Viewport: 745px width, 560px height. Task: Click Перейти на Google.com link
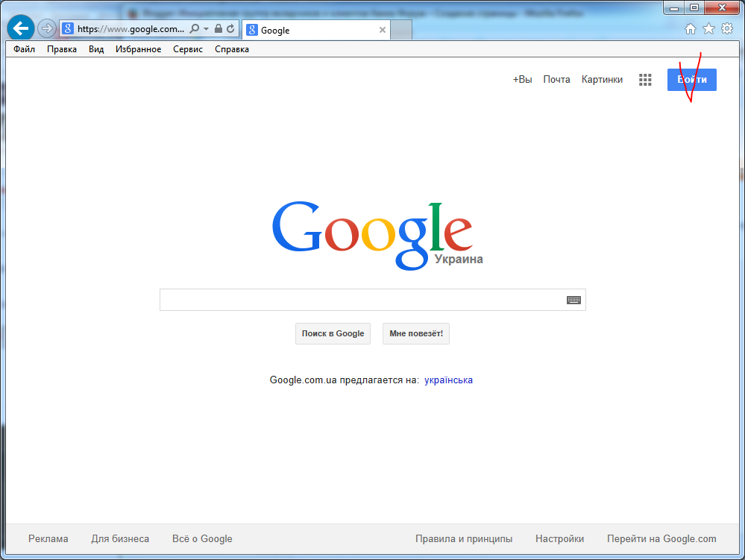[x=661, y=538]
